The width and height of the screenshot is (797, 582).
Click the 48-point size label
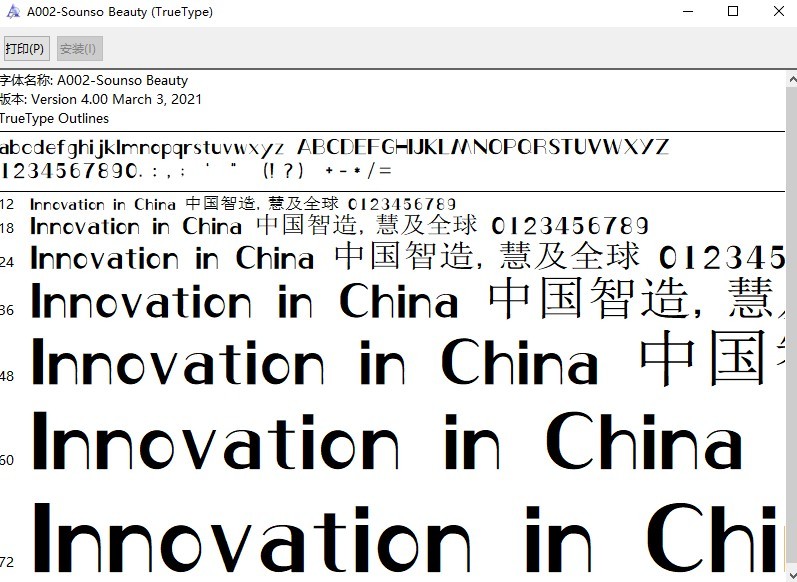7,376
